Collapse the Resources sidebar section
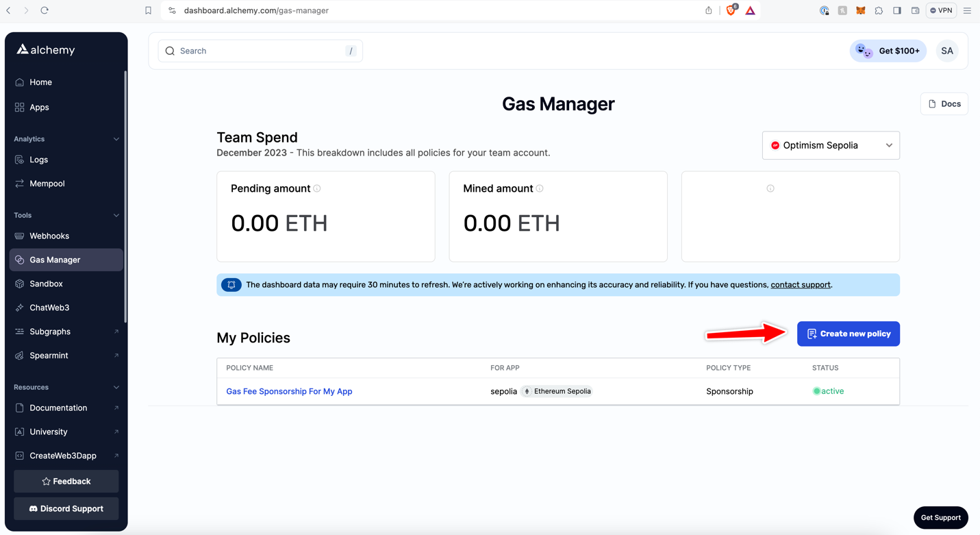 (x=116, y=387)
